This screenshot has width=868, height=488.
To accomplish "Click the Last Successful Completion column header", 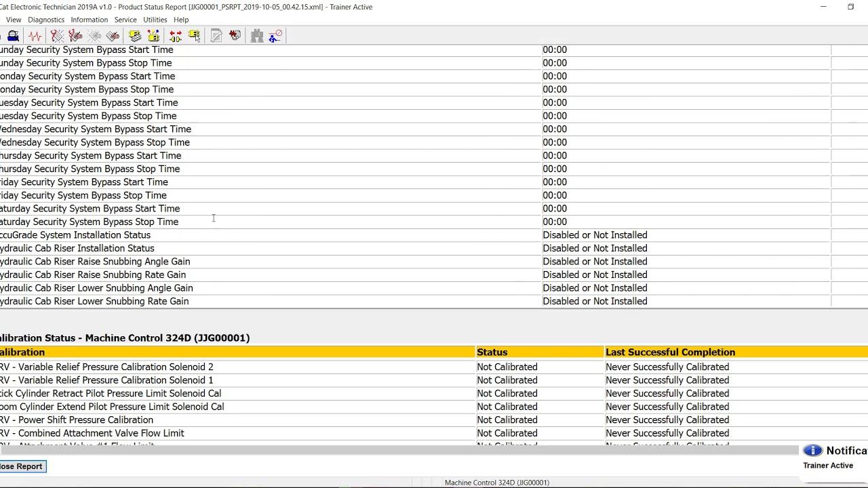I will click(736, 352).
